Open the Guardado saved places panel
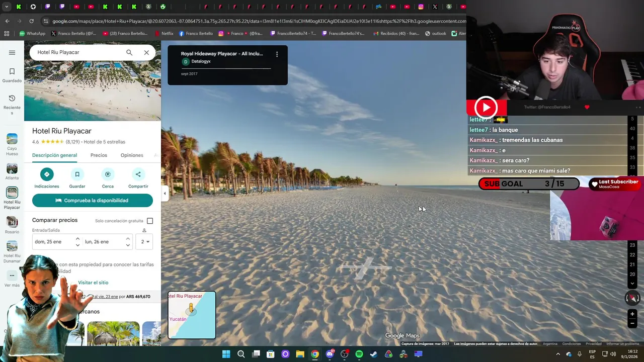Image resolution: width=644 pixels, height=362 pixels. click(12, 75)
